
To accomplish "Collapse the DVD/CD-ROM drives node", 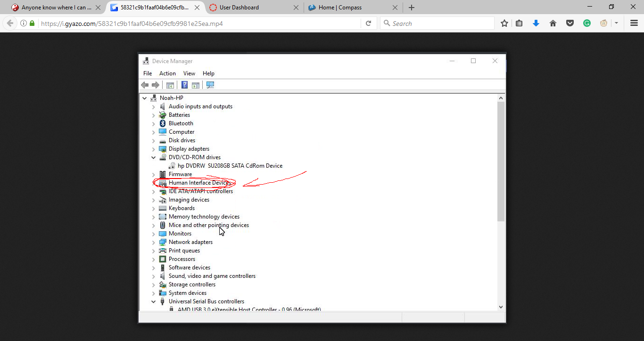I will 154,157.
